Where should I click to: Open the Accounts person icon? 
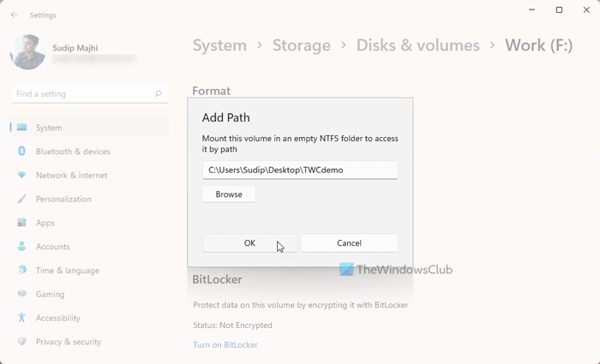[22, 247]
